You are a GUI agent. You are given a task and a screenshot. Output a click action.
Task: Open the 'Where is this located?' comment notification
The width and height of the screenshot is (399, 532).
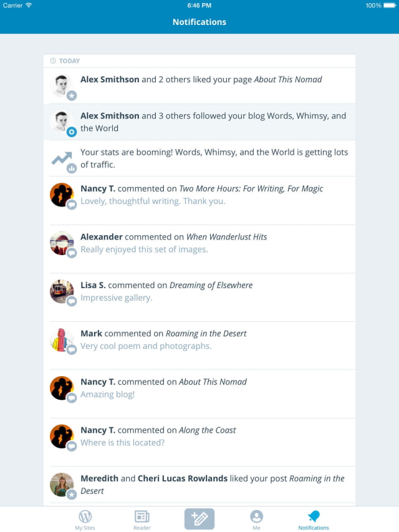coord(212,437)
